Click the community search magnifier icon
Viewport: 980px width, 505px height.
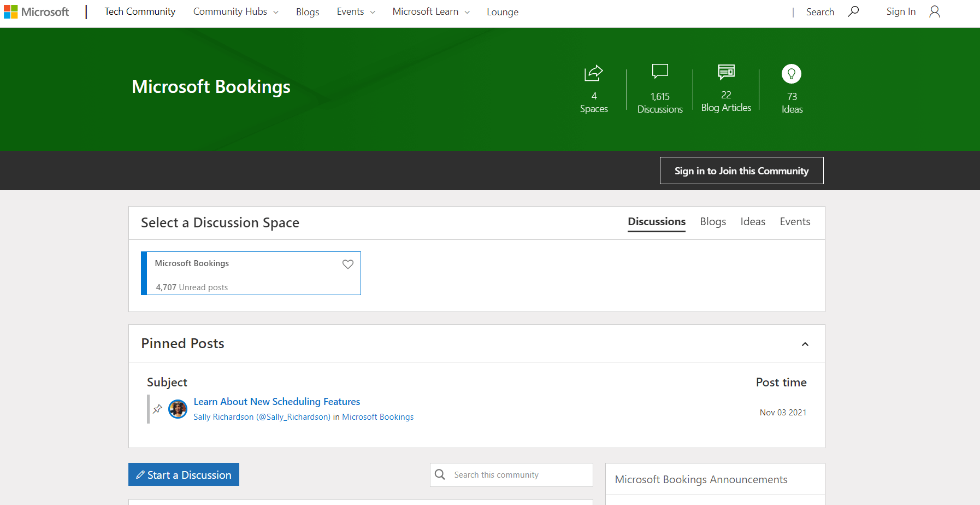coord(440,474)
